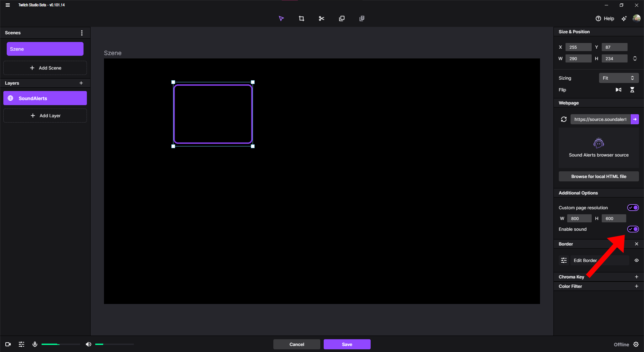
Task: Choose the scissors cut tool
Action: pyautogui.click(x=322, y=18)
